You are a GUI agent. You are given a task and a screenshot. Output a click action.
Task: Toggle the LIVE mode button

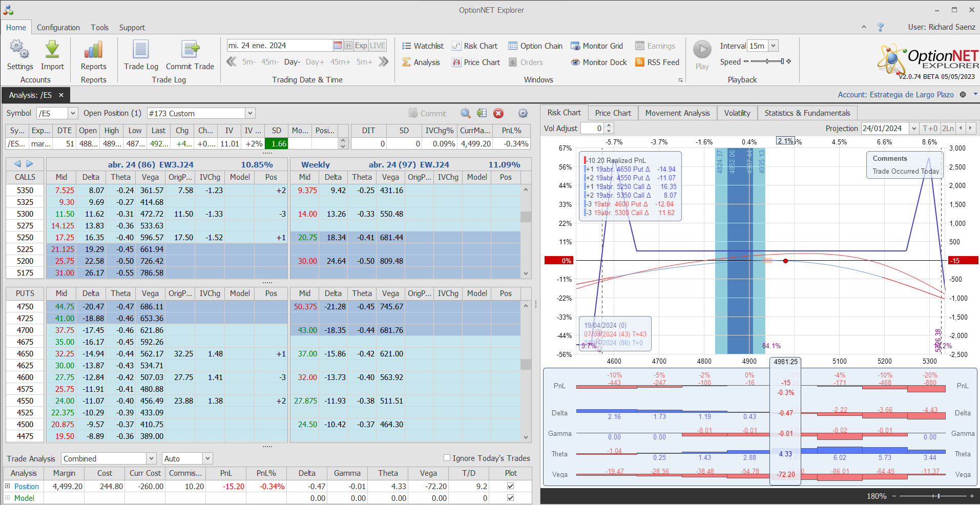point(378,45)
